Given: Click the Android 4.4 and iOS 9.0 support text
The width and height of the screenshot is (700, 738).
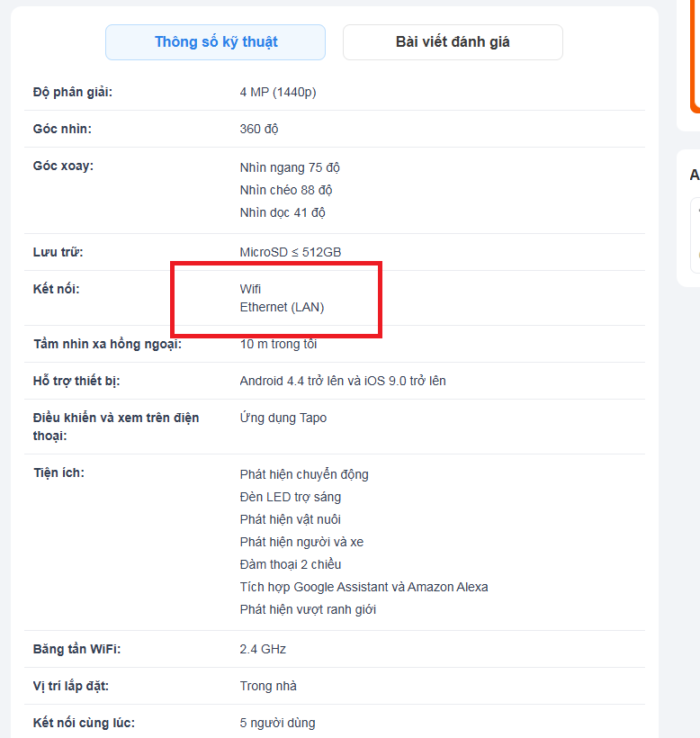Looking at the screenshot, I should pyautogui.click(x=343, y=381).
